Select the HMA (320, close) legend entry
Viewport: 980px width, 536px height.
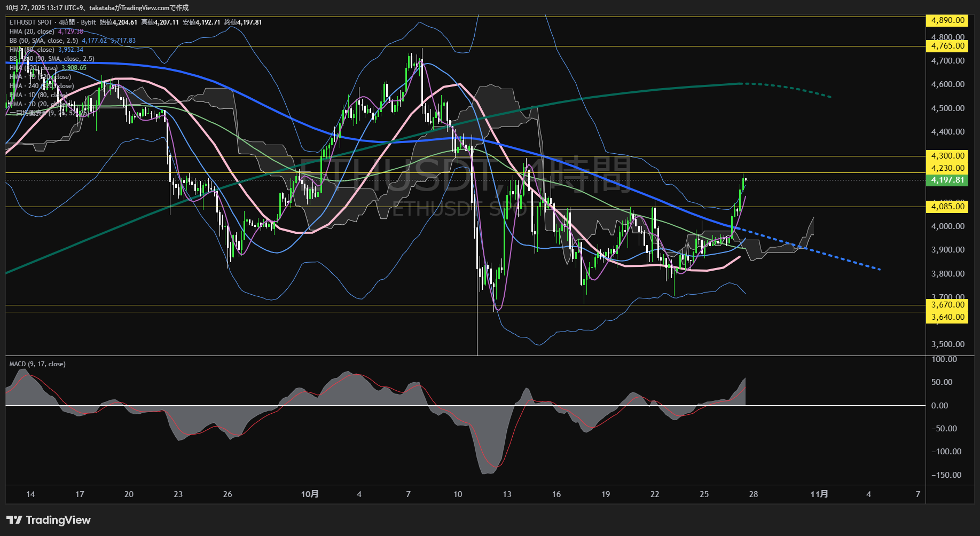tap(33, 68)
